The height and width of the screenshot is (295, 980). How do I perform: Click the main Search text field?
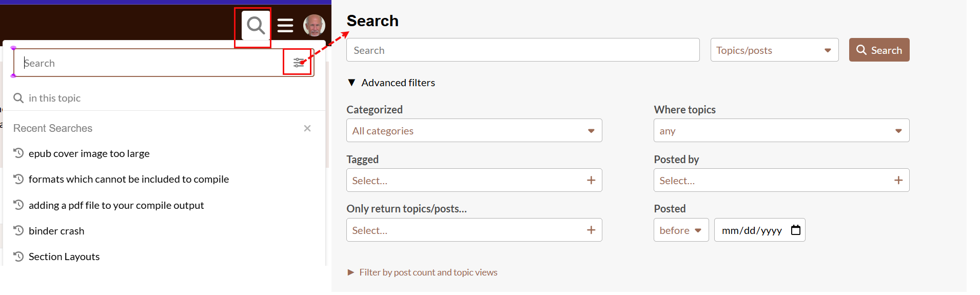click(522, 50)
